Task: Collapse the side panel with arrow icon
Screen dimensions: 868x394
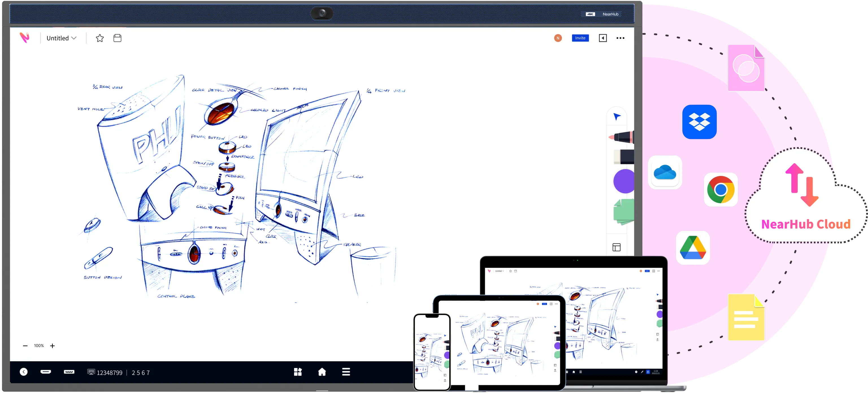Action: tap(602, 38)
